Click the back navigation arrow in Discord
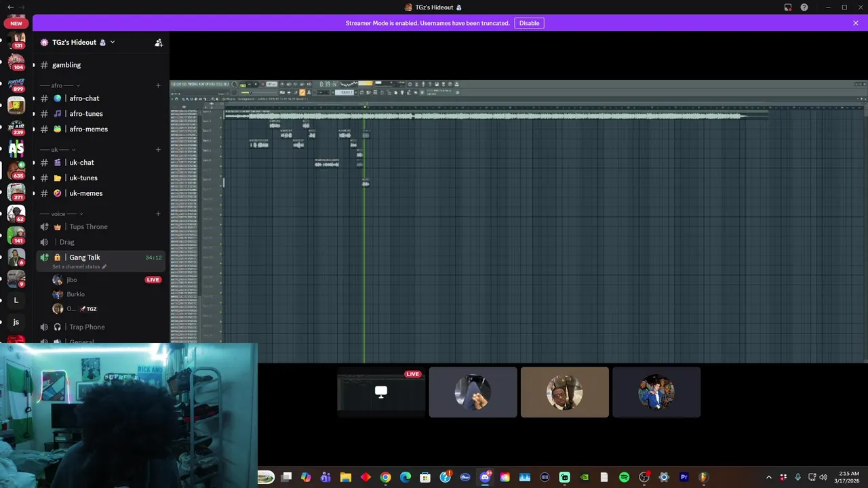This screenshot has height=488, width=868. pyautogui.click(x=10, y=7)
